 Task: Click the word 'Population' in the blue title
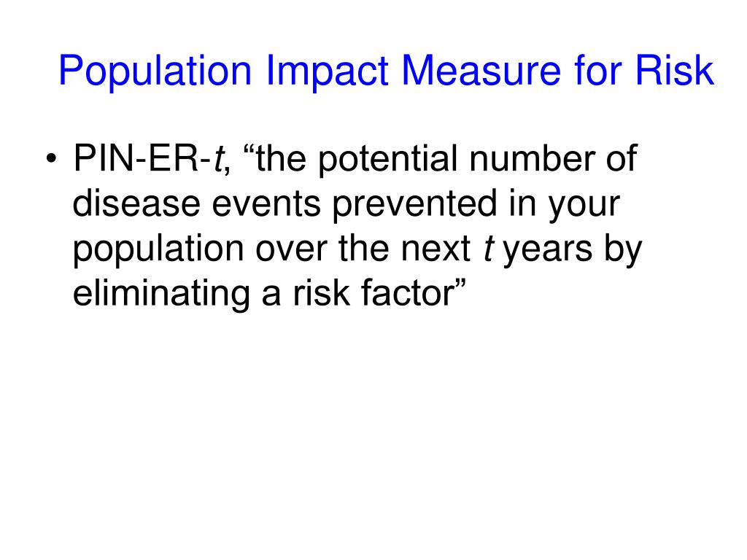(155, 71)
